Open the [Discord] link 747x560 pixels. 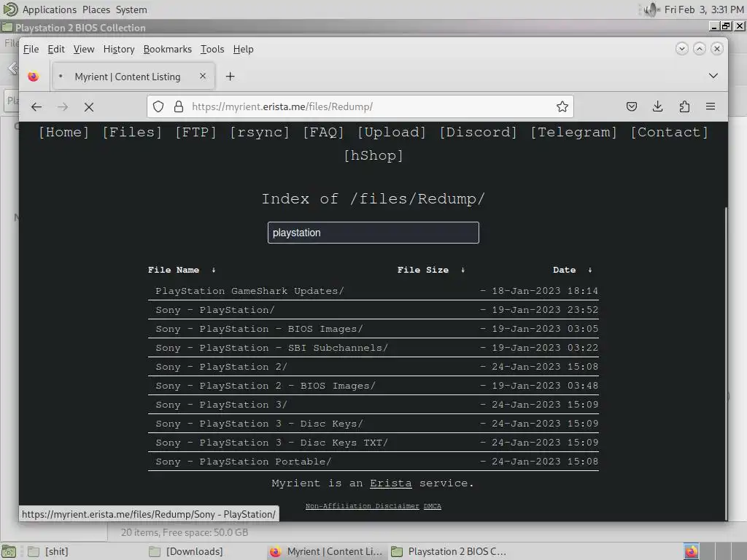(x=479, y=133)
